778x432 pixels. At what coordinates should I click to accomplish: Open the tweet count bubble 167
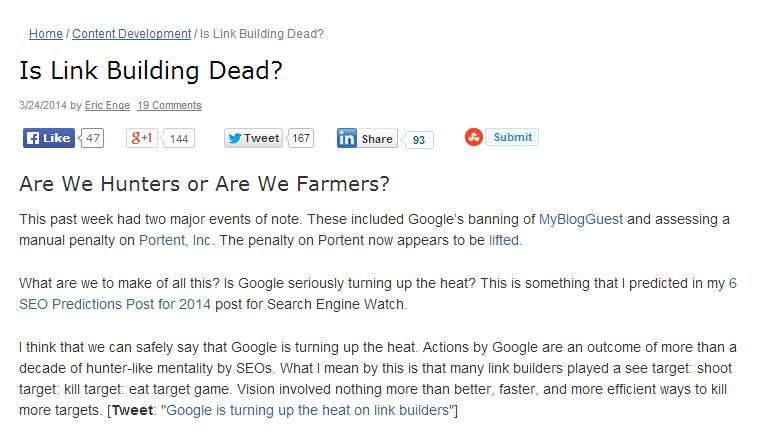click(x=301, y=138)
